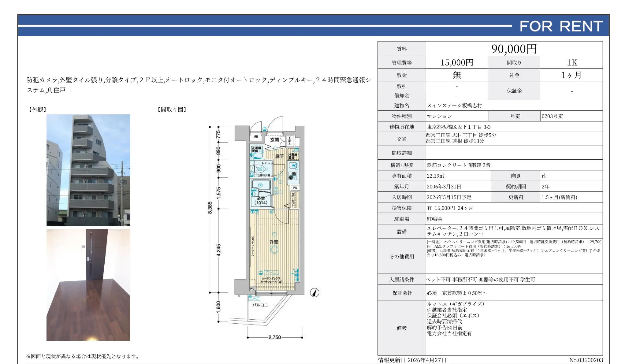Viewport: 629px width, 364px height.
Task: Click move-in date 2026年5月15日予定
Action: [449, 197]
